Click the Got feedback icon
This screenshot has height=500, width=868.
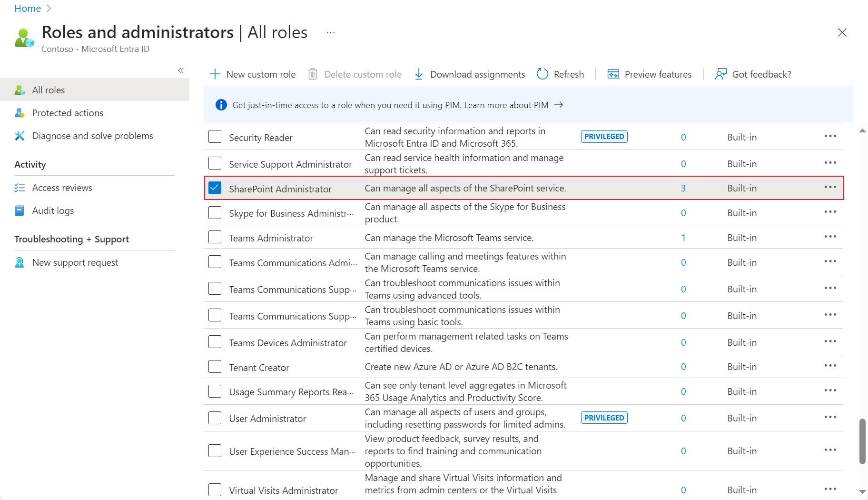coord(720,74)
